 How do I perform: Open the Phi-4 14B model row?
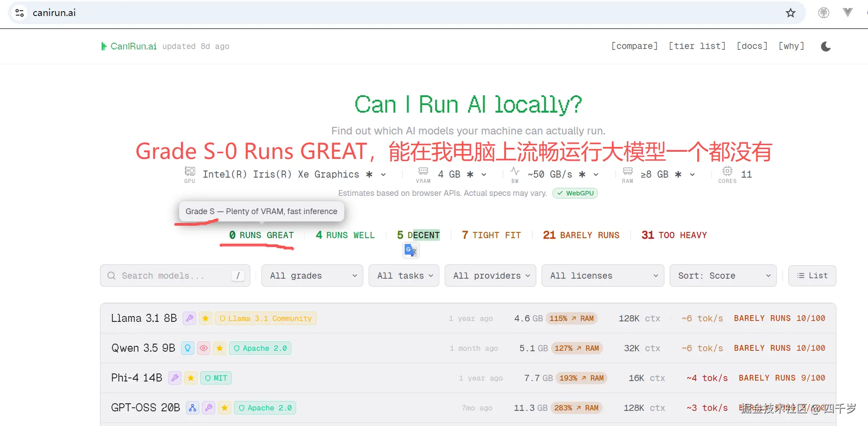[x=468, y=378]
